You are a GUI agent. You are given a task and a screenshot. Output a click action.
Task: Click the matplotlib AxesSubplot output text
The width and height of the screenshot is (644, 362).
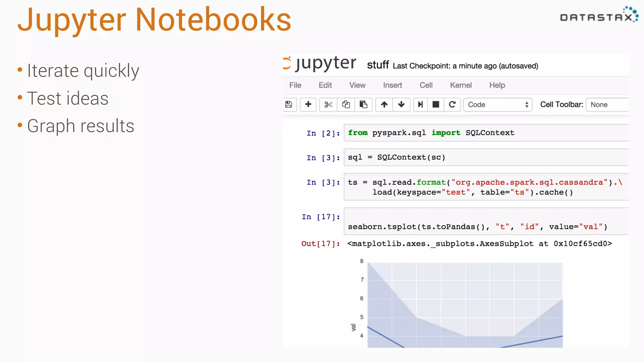[480, 244]
